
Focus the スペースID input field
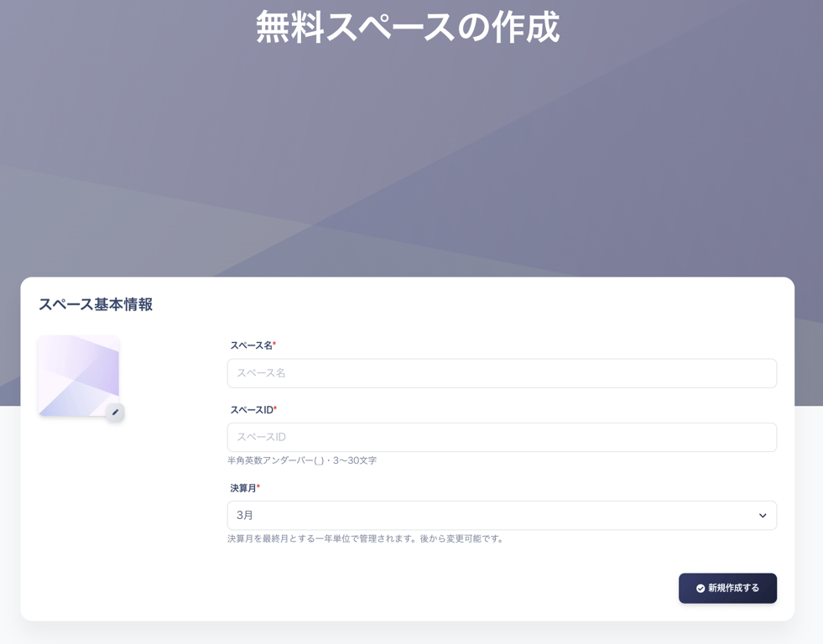click(502, 438)
